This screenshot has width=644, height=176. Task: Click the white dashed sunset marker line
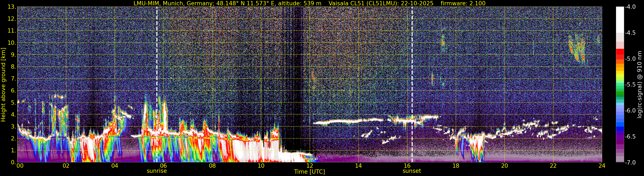412,85
